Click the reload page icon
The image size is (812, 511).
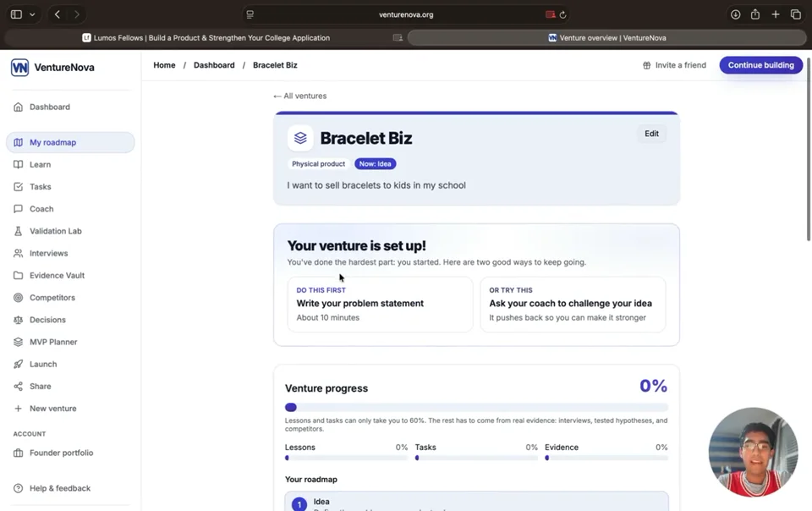[563, 14]
